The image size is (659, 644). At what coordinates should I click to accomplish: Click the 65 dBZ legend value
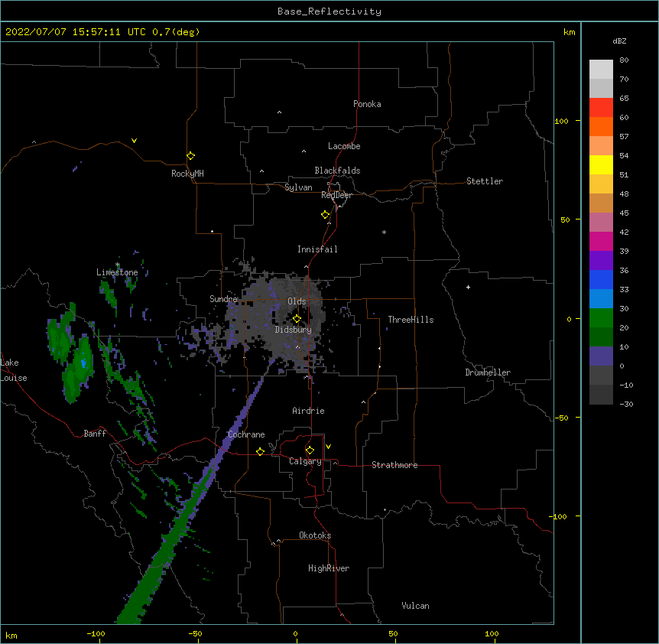tap(624, 99)
